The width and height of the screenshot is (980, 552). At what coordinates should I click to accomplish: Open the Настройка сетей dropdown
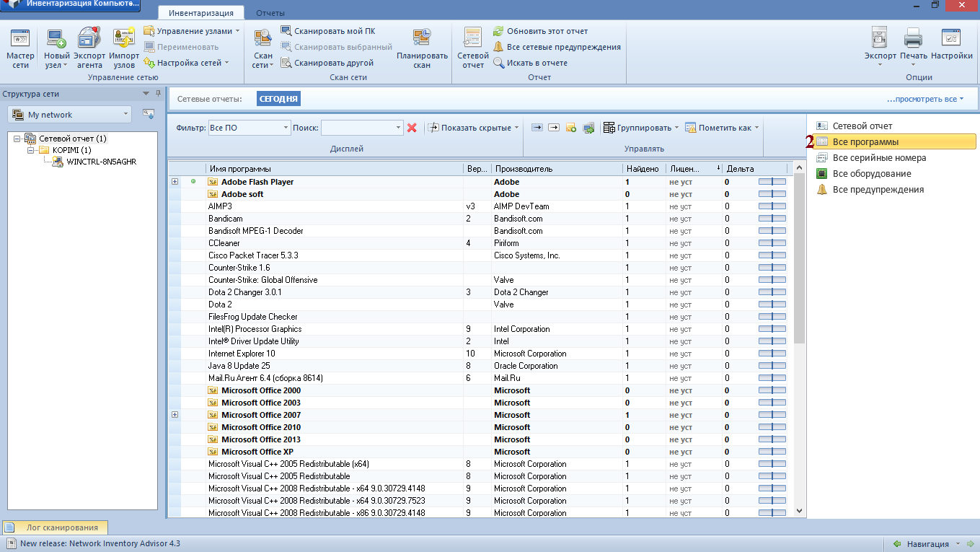[186, 63]
